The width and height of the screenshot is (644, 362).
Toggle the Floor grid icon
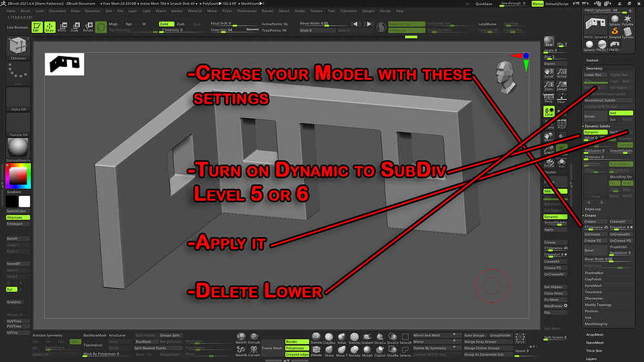[x=562, y=98]
